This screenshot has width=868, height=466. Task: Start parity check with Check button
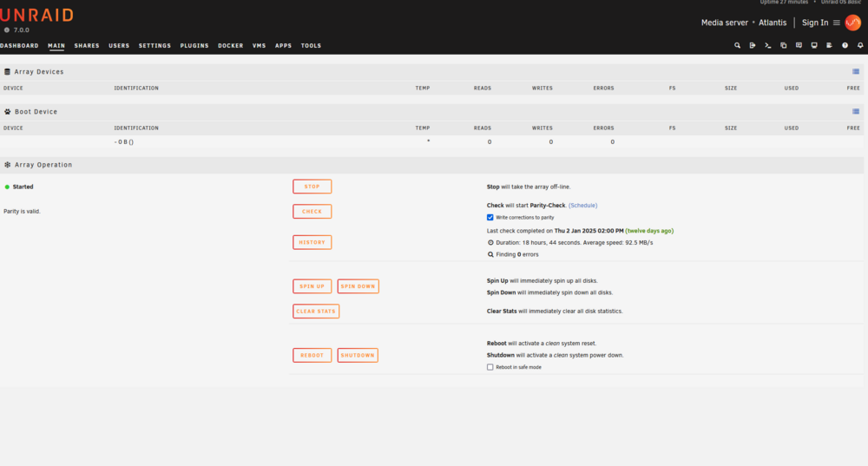click(x=312, y=212)
